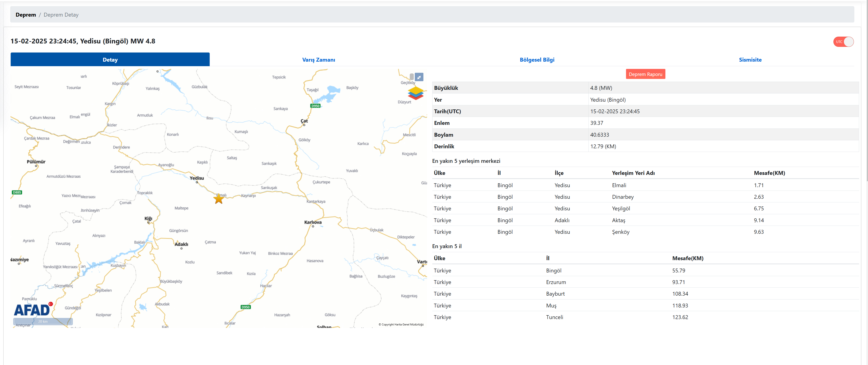Click the small gray map control handle
Screen dimensions: 868x365
[411, 77]
